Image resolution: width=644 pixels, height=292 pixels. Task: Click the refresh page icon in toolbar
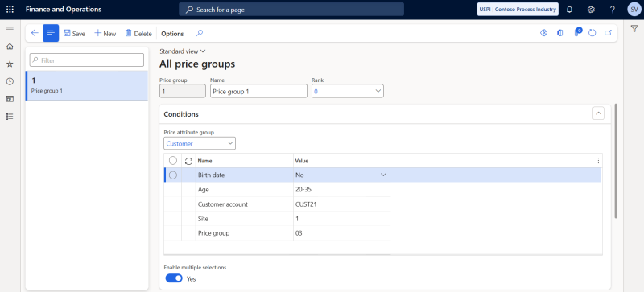coord(592,33)
